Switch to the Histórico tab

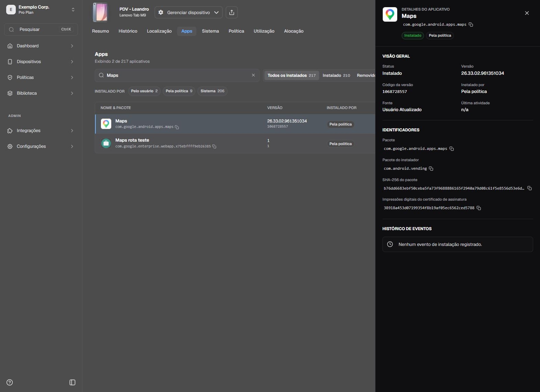[x=128, y=31]
